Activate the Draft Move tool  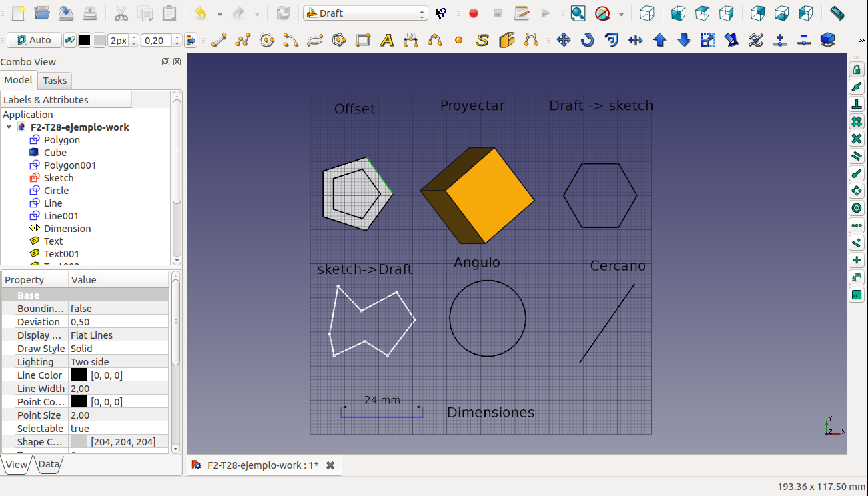tap(564, 41)
